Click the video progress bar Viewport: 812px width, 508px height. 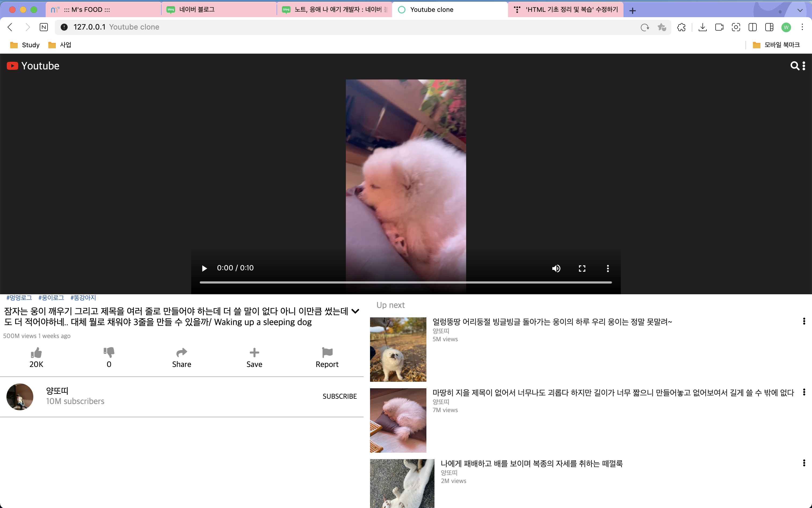point(405,282)
